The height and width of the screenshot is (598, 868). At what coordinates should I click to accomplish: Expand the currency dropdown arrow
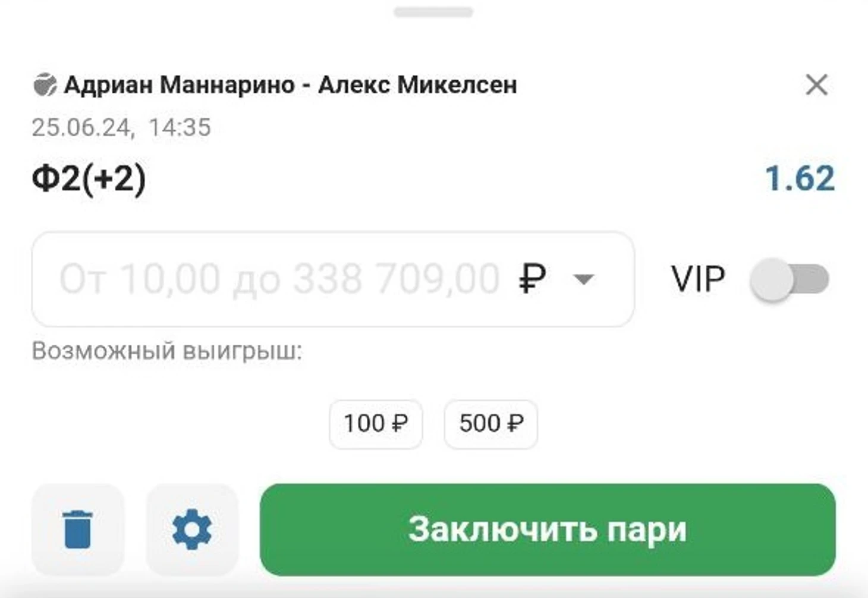(x=584, y=279)
